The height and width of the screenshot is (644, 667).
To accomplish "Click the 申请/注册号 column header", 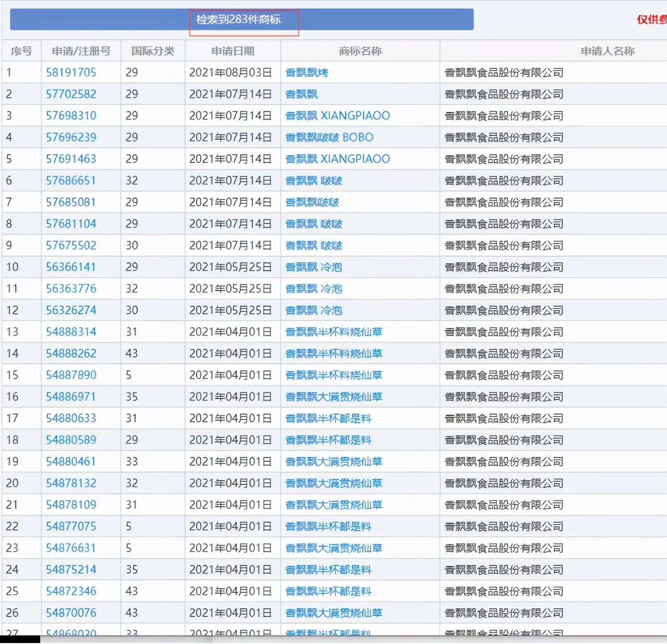I will [x=81, y=51].
